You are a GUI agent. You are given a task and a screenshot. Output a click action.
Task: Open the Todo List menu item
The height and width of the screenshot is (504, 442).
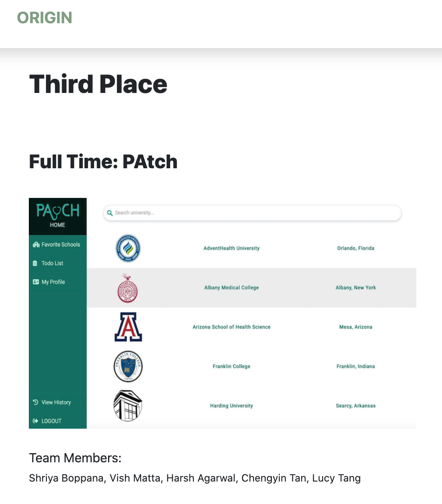point(52,263)
